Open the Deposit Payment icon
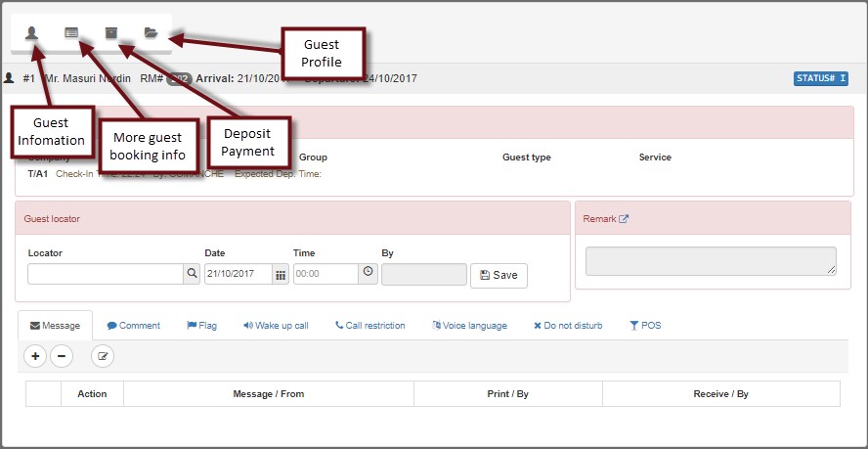868x449 pixels. point(111,32)
